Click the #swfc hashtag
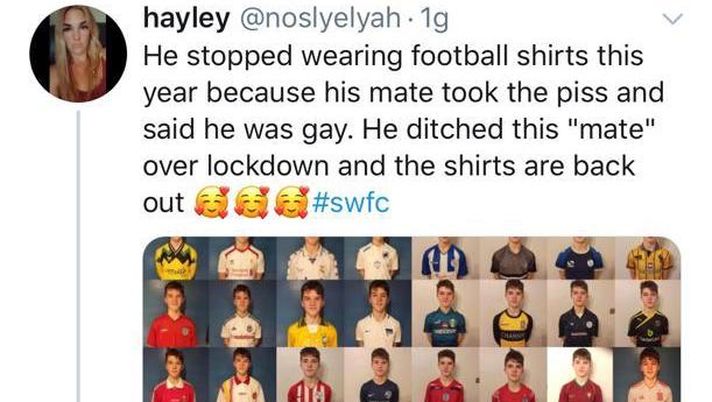712x402 pixels. tap(351, 203)
